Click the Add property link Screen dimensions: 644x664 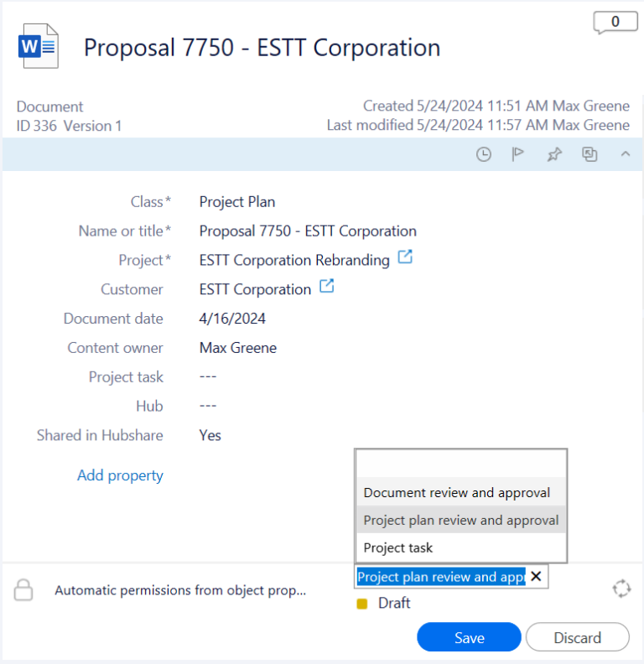tap(120, 475)
